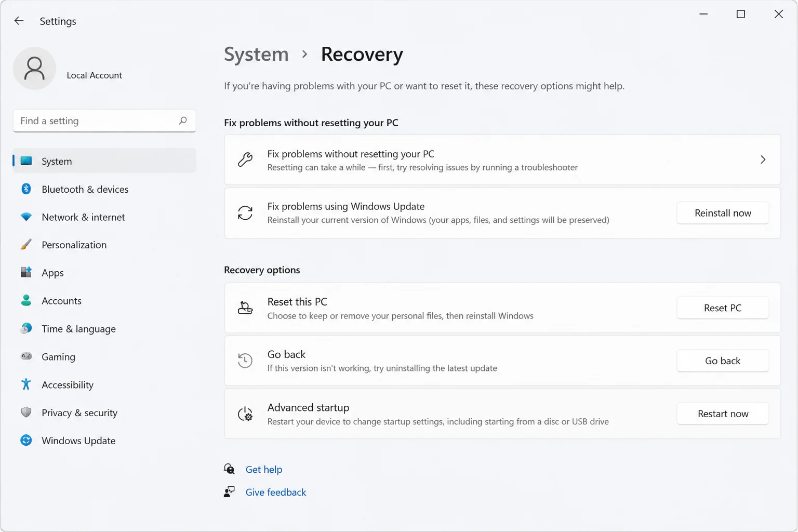Open Personalization settings
The width and height of the screenshot is (798, 532).
(x=104, y=245)
